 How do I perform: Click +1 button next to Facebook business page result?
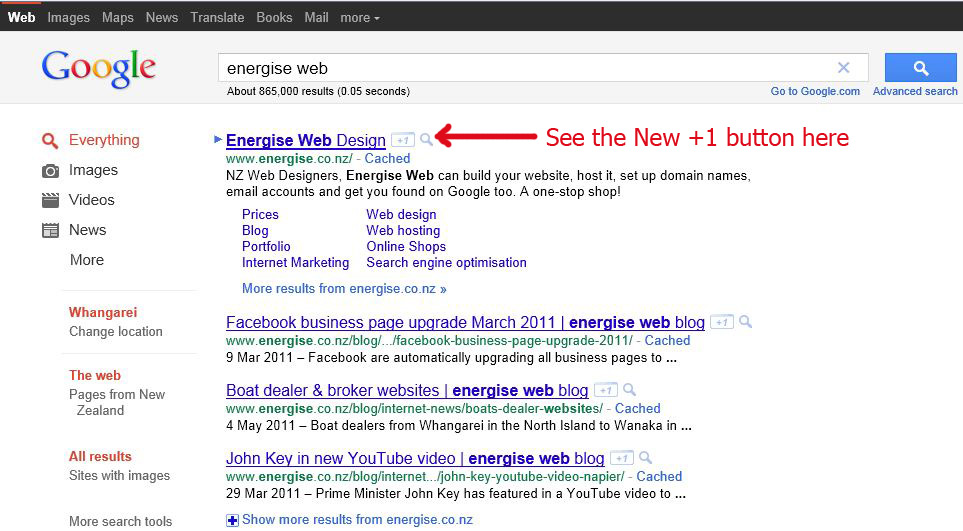[722, 322]
